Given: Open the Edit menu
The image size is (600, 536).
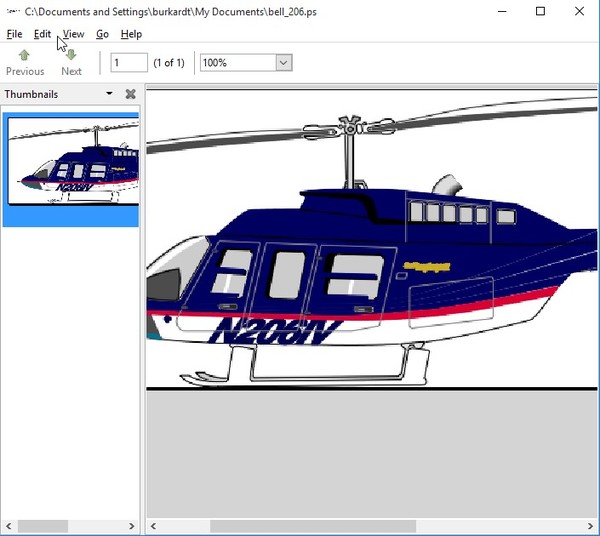Looking at the screenshot, I should pyautogui.click(x=42, y=34).
